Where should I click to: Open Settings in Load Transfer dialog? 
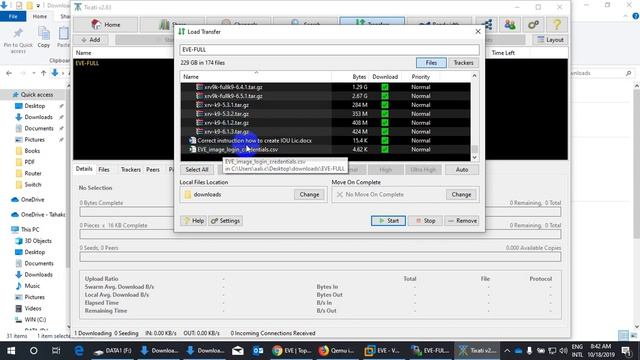(x=225, y=221)
